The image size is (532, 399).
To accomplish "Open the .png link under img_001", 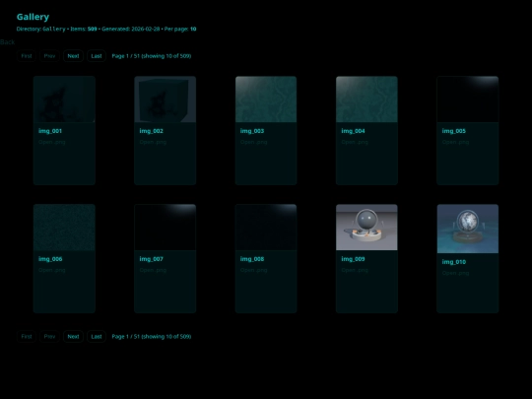I will (52, 142).
